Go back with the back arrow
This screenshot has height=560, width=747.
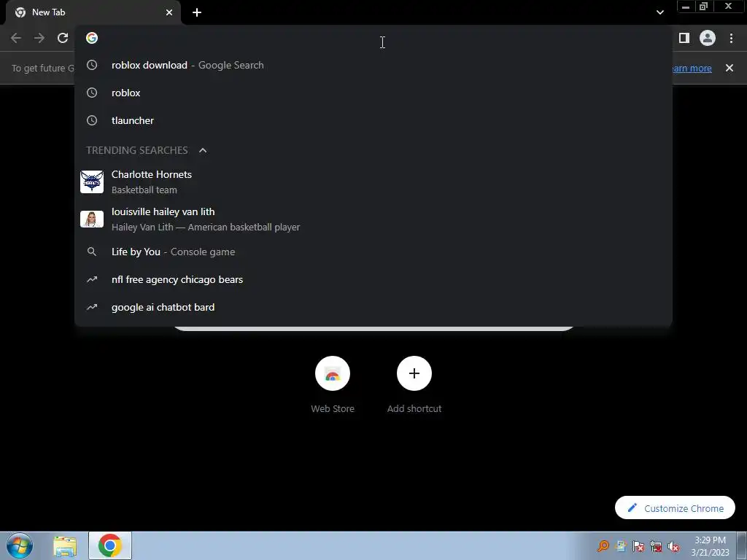(x=16, y=38)
